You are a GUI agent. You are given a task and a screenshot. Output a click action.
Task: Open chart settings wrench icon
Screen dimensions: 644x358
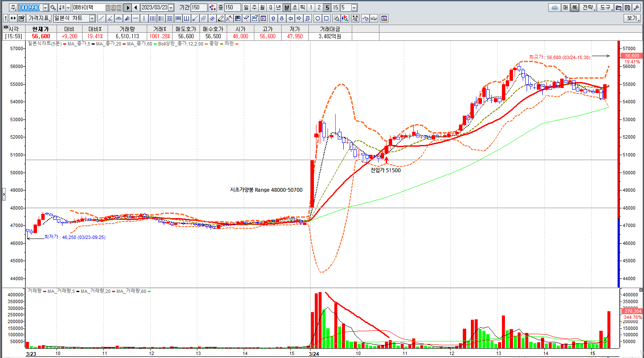click(636, 8)
